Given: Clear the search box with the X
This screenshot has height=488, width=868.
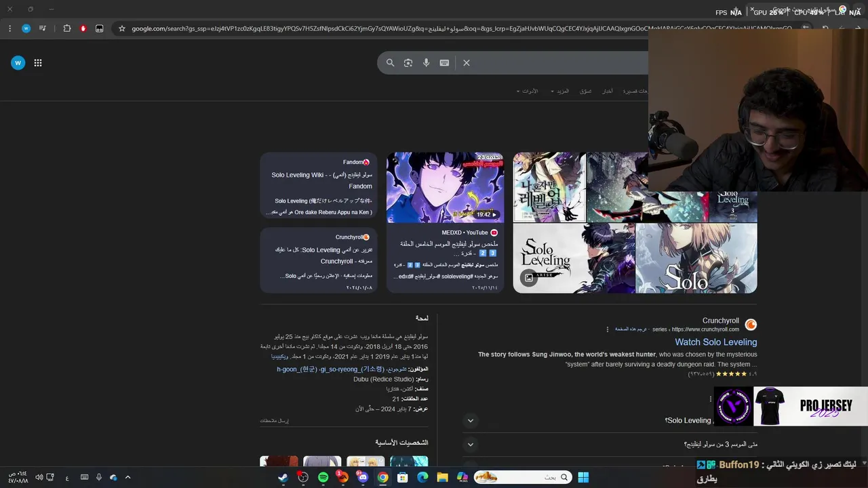Looking at the screenshot, I should click(x=467, y=62).
